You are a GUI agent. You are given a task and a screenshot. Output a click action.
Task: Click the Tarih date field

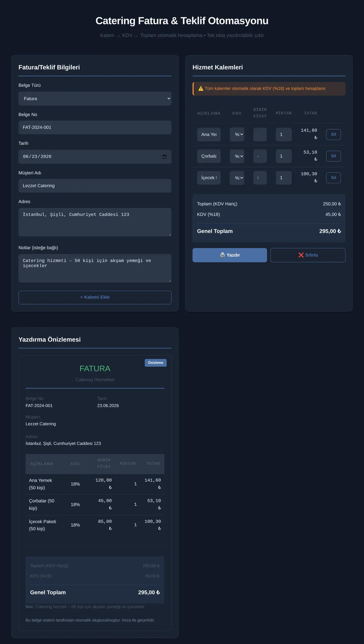pos(95,157)
